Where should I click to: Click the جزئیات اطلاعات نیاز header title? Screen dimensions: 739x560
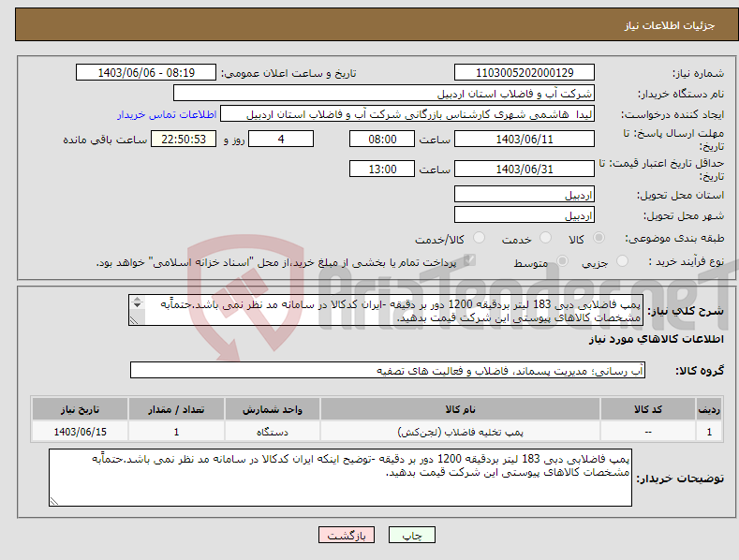[x=670, y=25]
